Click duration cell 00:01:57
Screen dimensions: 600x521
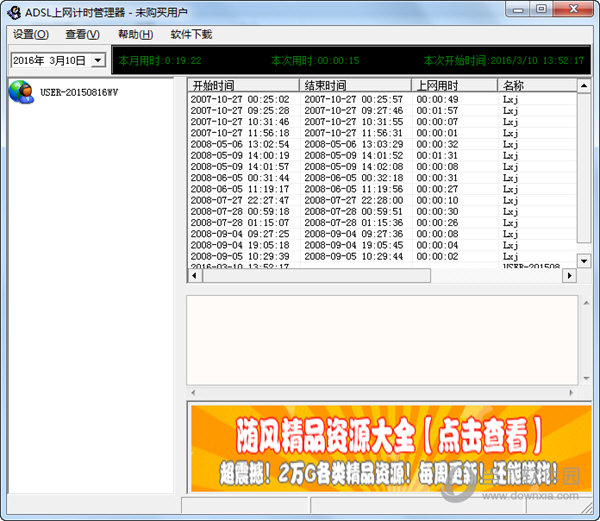pos(437,111)
